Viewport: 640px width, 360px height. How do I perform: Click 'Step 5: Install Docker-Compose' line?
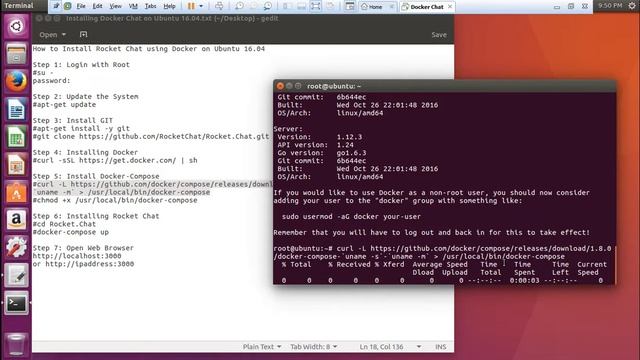click(96, 176)
